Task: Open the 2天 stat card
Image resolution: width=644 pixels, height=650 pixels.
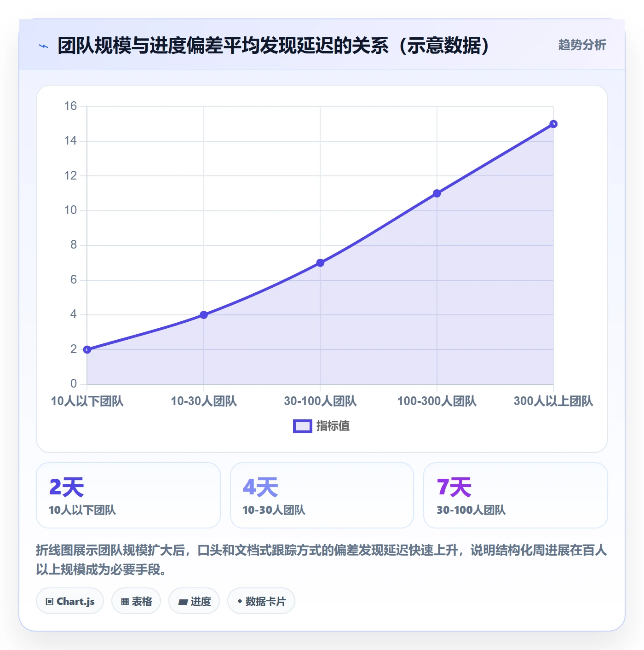Action: 128,495
